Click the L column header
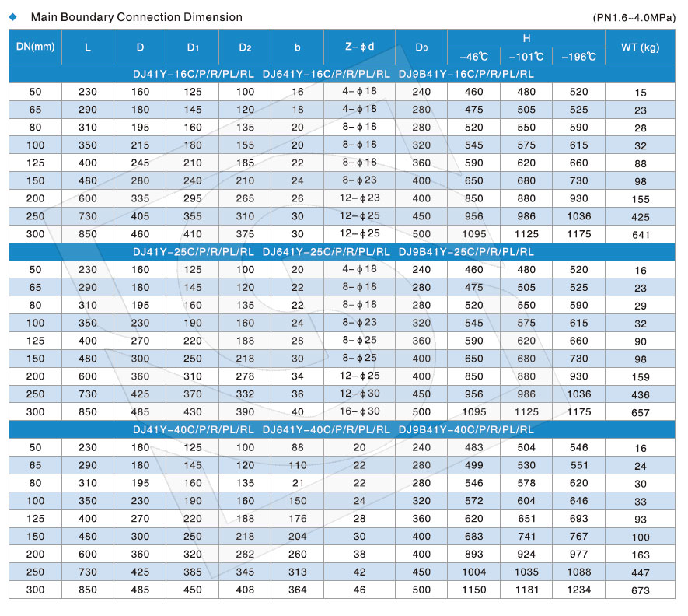 coord(88,47)
